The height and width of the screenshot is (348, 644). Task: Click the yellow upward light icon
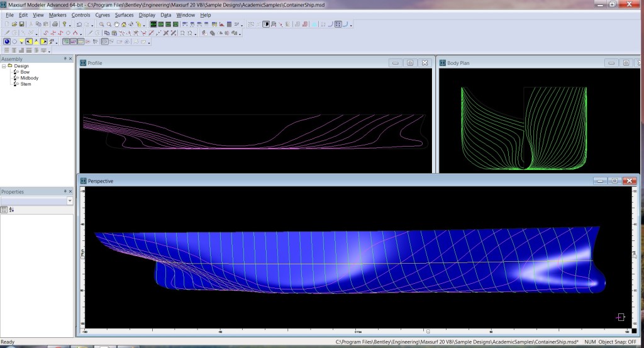coord(36,42)
